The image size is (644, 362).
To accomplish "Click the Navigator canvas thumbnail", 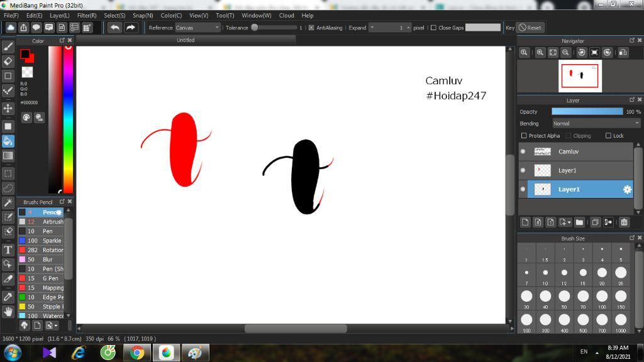I will [x=580, y=76].
